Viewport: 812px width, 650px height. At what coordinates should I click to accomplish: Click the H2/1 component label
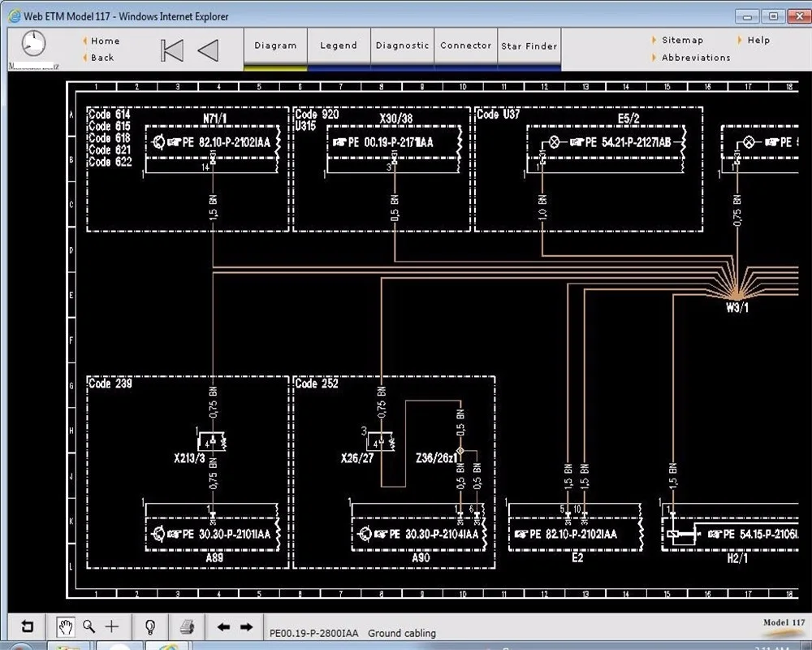pos(737,558)
